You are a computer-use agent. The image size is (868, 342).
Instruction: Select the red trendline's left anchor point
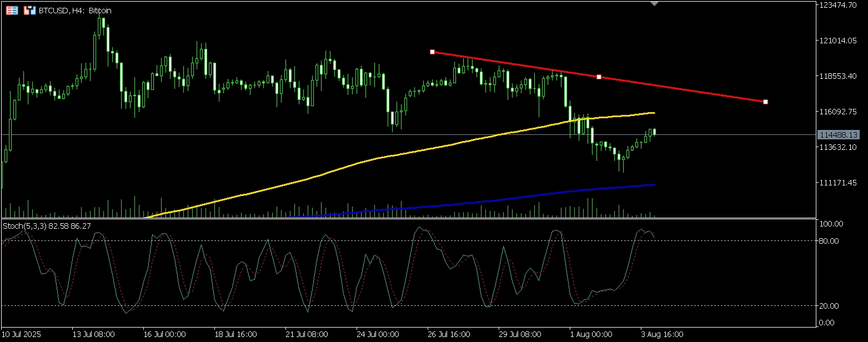(x=432, y=52)
